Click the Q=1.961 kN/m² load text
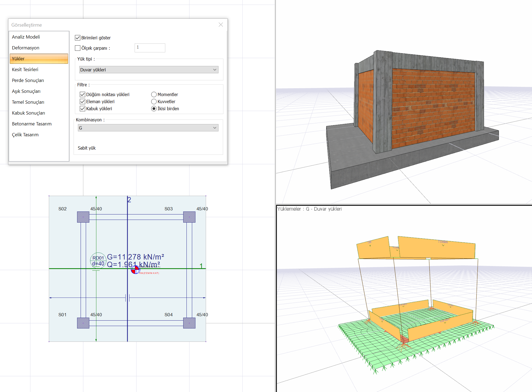 (x=134, y=264)
